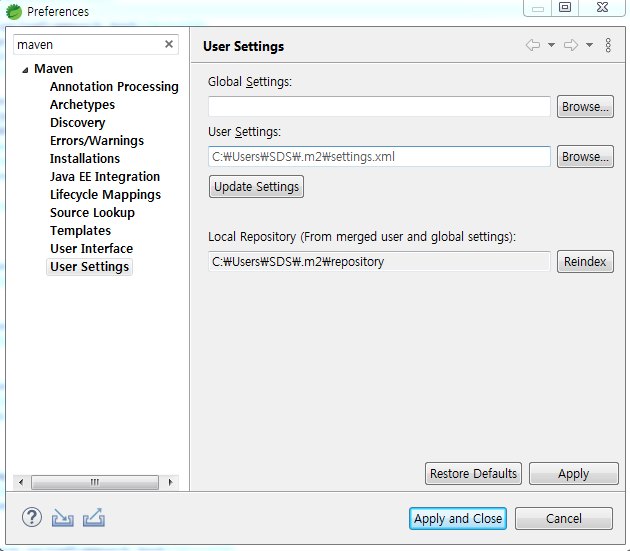Open the view menu dots icon

point(608,45)
